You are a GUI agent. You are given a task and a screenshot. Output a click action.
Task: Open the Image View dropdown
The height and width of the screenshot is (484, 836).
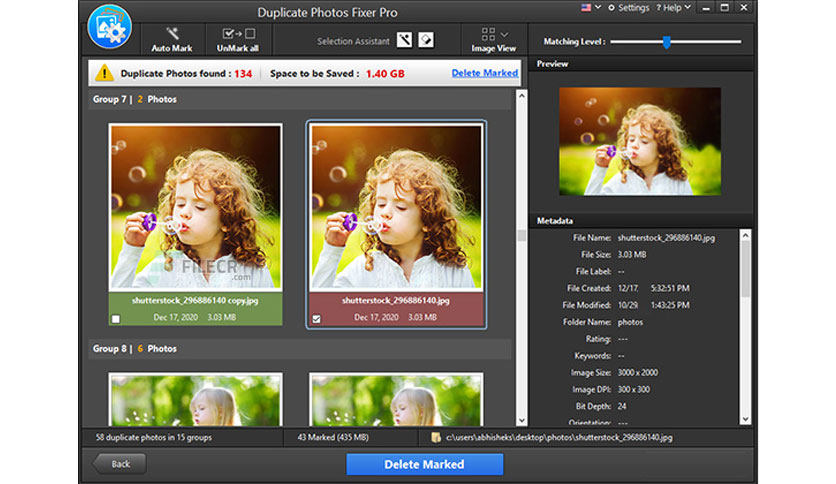point(493,39)
